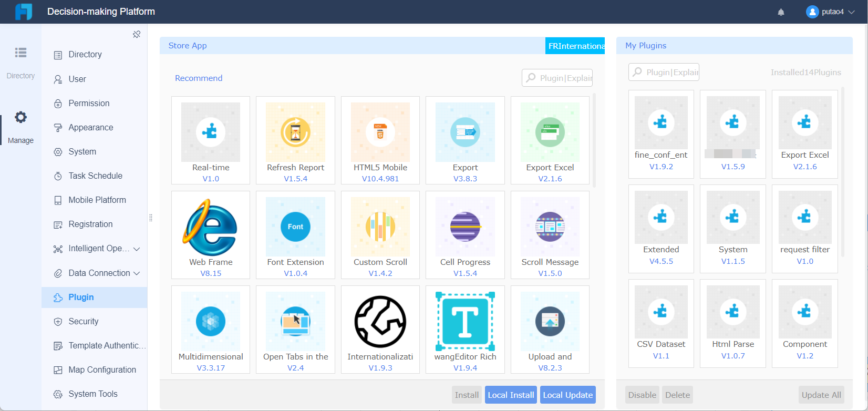Select the Cell Progress plugin icon
The image size is (868, 411).
[x=465, y=227]
